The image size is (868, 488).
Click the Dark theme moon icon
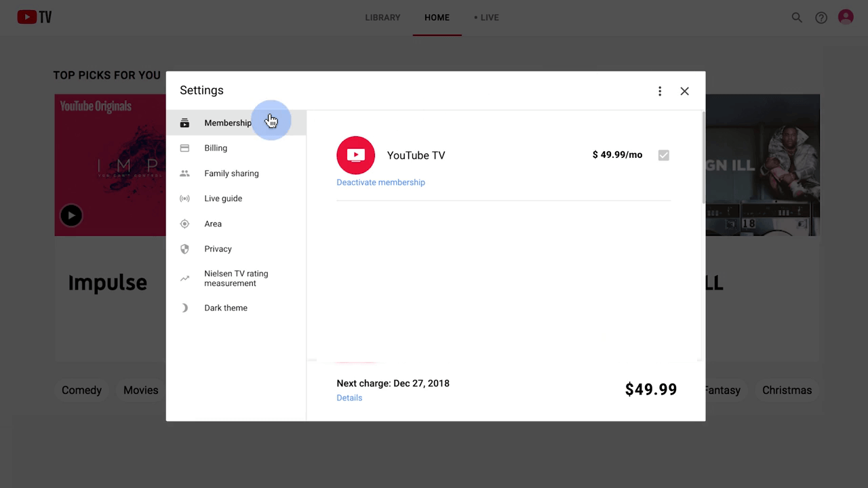[x=184, y=308]
